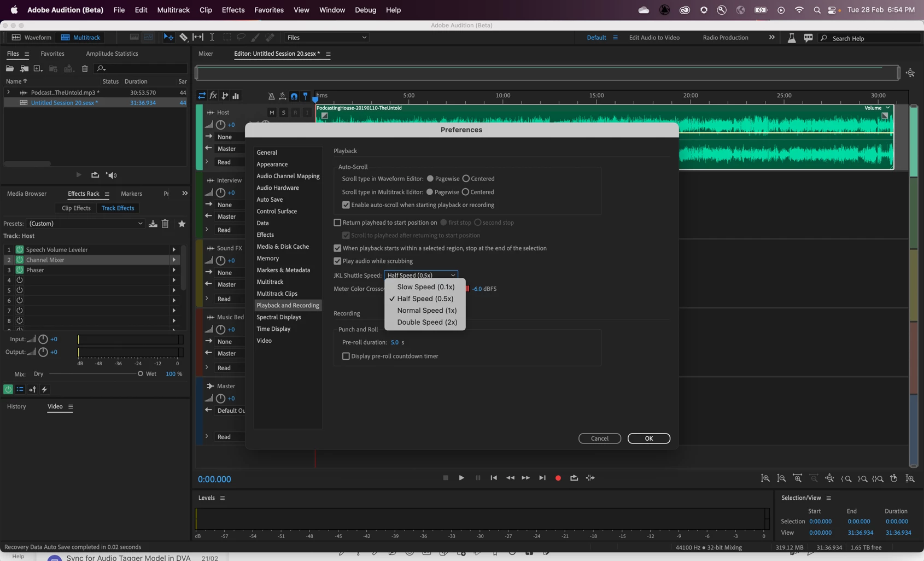The height and width of the screenshot is (561, 924).
Task: Click the fx button in the editor toolbar
Action: [213, 96]
